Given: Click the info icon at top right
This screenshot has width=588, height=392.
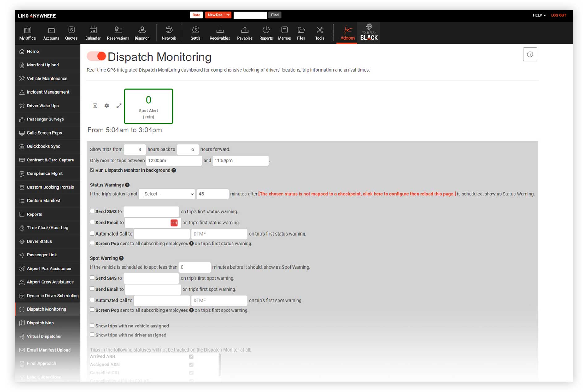Looking at the screenshot, I should [530, 54].
